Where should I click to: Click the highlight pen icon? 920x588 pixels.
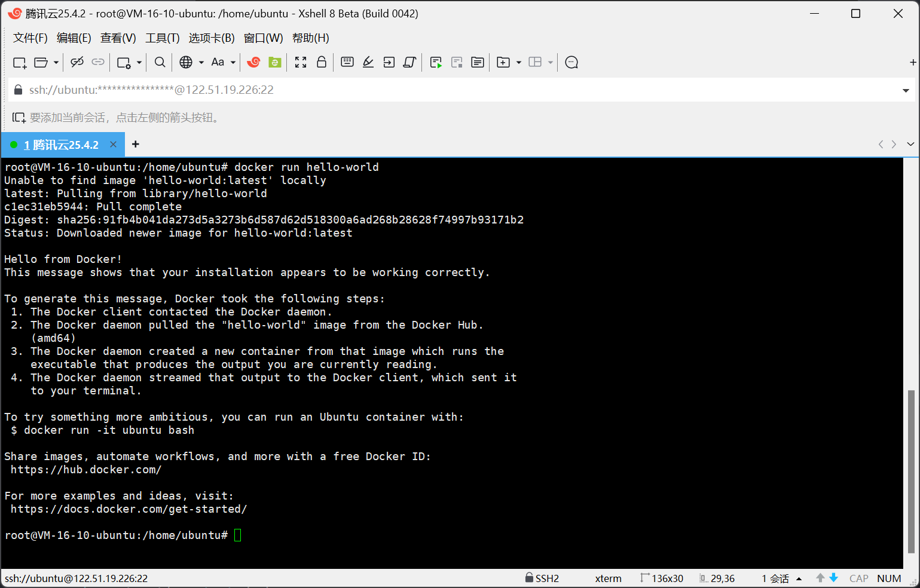(x=368, y=62)
